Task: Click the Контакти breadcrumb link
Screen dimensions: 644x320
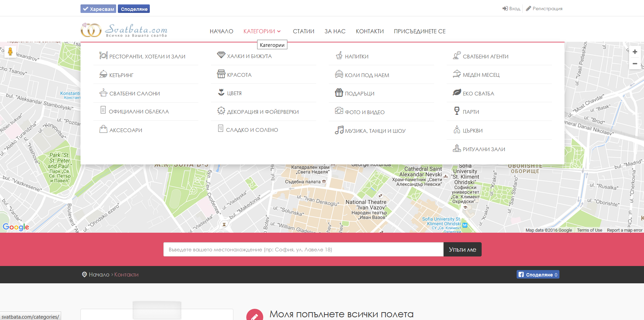Action: point(126,274)
